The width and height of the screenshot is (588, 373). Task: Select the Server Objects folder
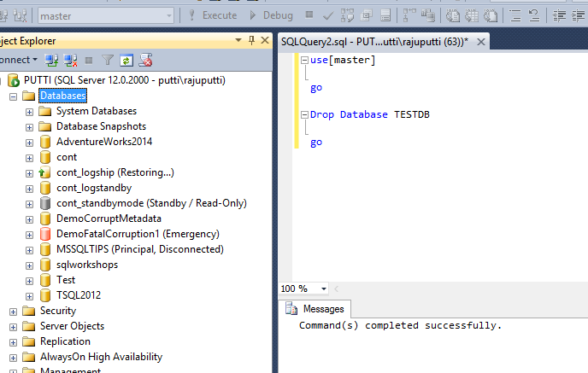point(72,326)
